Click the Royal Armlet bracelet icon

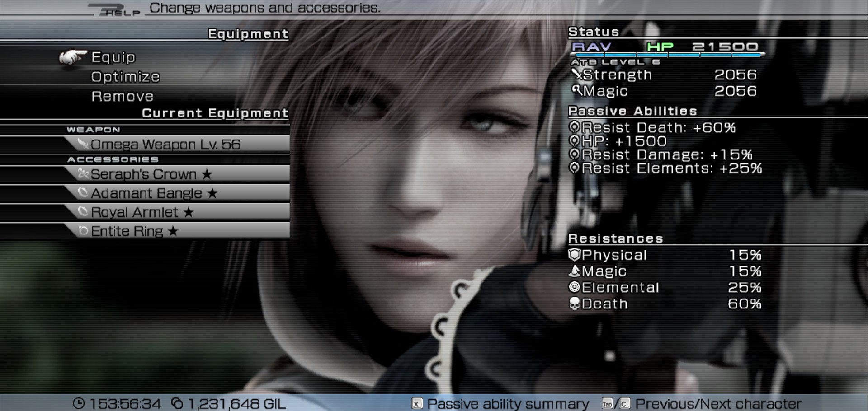pos(83,211)
